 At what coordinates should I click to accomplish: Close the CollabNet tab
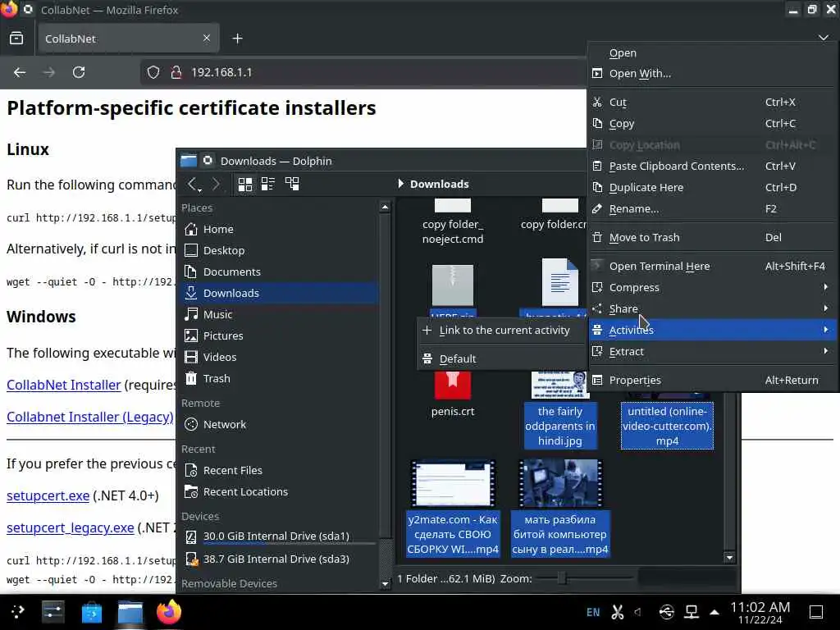coord(206,38)
